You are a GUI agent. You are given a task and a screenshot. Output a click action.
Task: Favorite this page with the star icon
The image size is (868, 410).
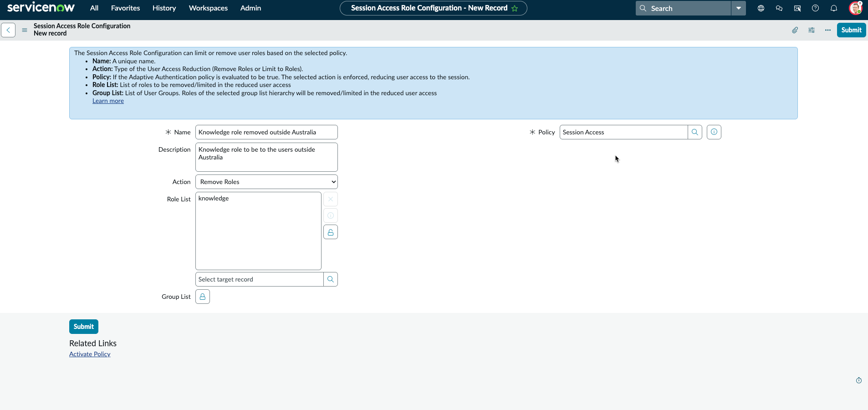[x=515, y=8]
